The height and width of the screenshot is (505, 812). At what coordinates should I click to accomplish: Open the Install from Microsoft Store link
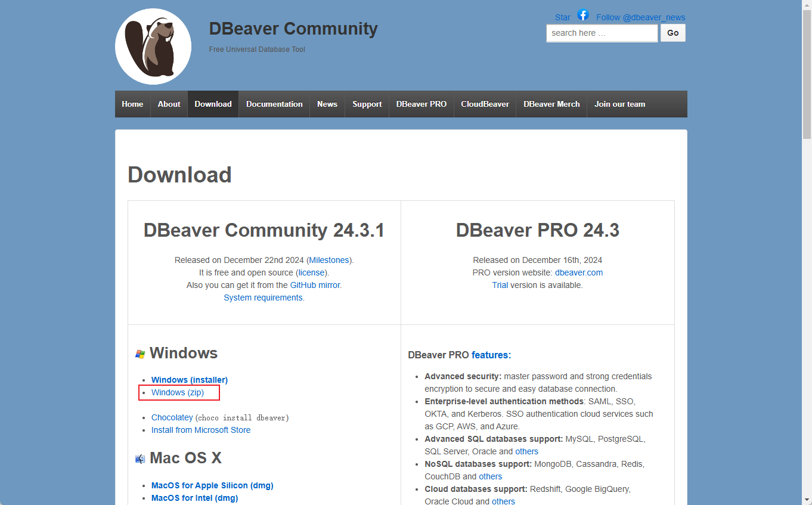(201, 430)
